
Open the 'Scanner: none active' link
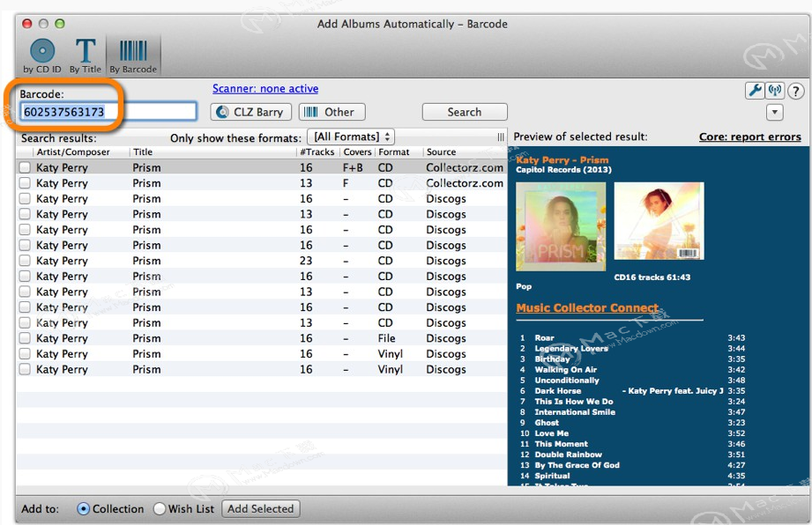[265, 89]
